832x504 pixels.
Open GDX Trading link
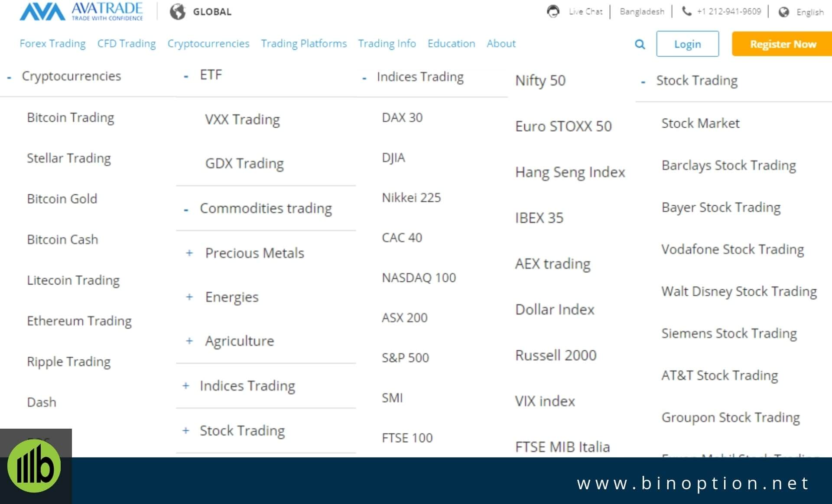(244, 164)
